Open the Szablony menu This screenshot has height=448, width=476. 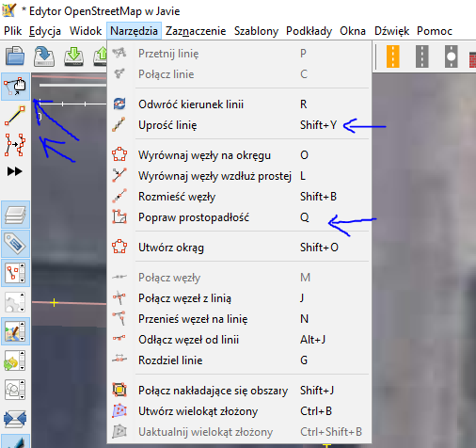[256, 31]
